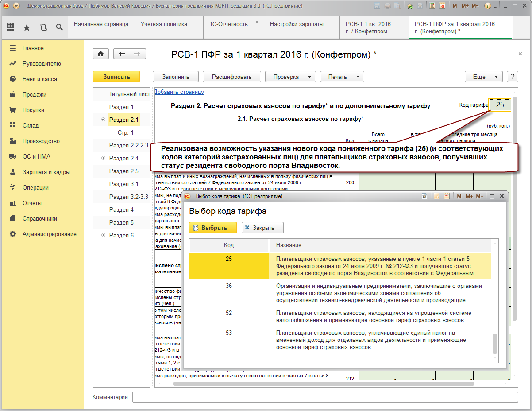Open Зарплата и кадры section
This screenshot has width=532, height=411.
(x=46, y=172)
